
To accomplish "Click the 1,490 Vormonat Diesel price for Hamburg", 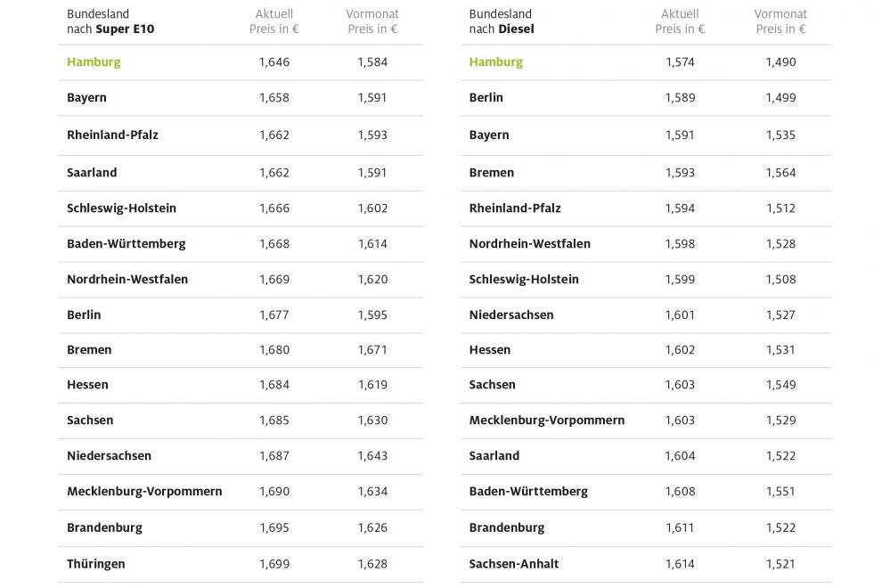I will [780, 62].
